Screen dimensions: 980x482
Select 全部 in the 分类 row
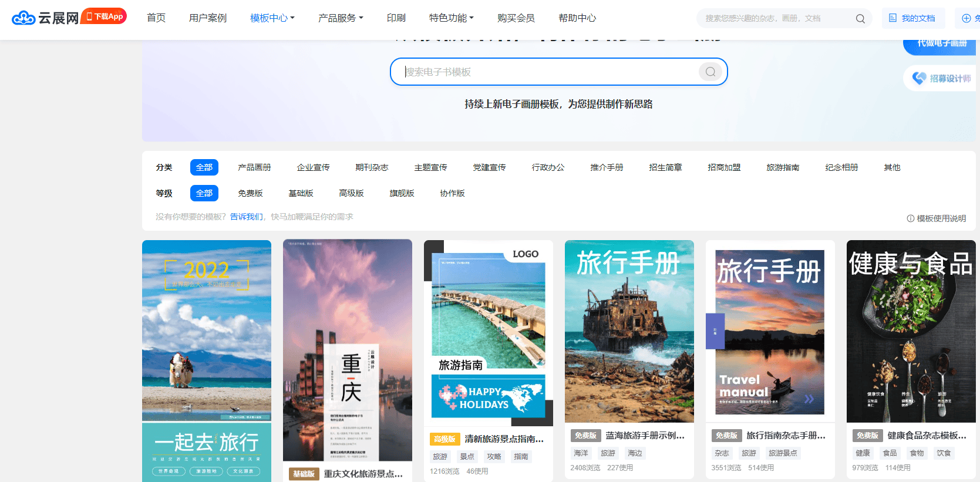(x=204, y=167)
